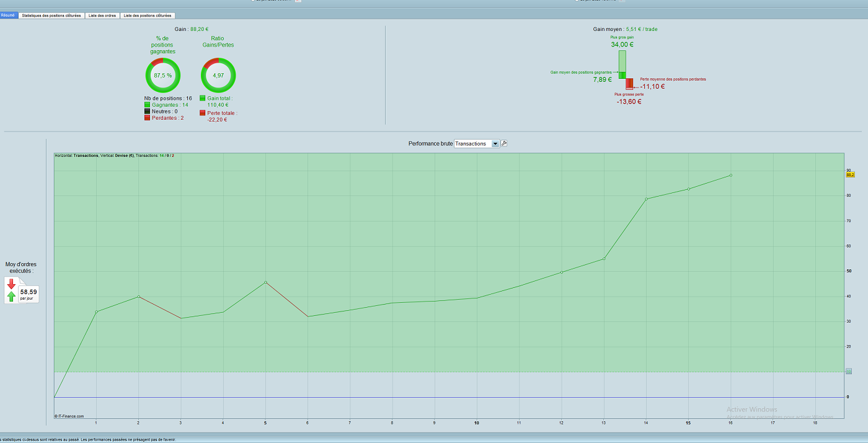Screen dimensions: 868x443
Task: Switch to the Résumé tab
Action: (8, 16)
